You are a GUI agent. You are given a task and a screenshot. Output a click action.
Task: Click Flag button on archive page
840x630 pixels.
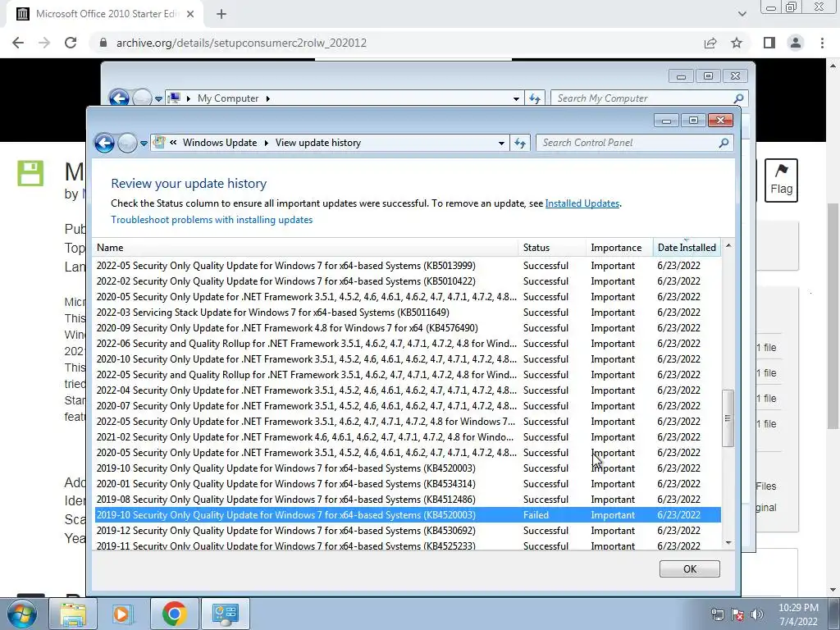tap(781, 180)
